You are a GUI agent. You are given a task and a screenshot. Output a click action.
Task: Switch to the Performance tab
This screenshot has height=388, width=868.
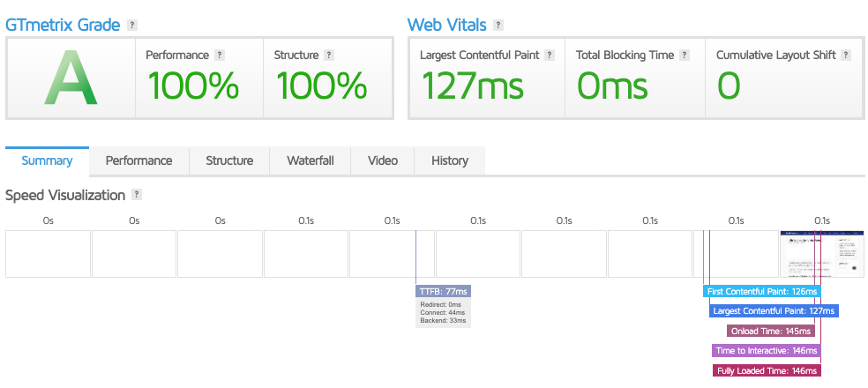pyautogui.click(x=138, y=160)
